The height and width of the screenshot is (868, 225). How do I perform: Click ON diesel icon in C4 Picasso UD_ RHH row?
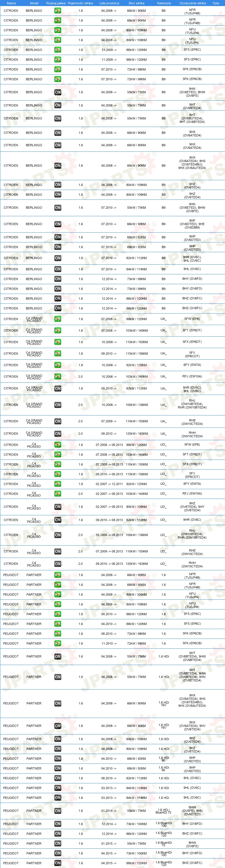58,564
